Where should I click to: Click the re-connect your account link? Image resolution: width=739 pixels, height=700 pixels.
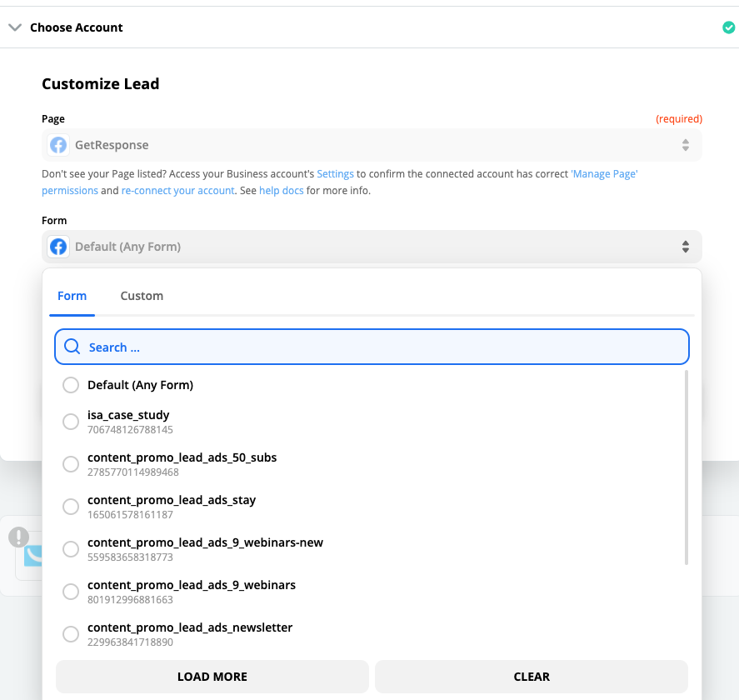[177, 191]
